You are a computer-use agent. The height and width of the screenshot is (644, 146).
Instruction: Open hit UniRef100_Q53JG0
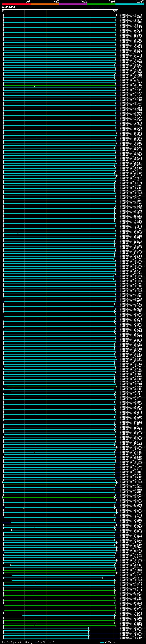coord(131,120)
